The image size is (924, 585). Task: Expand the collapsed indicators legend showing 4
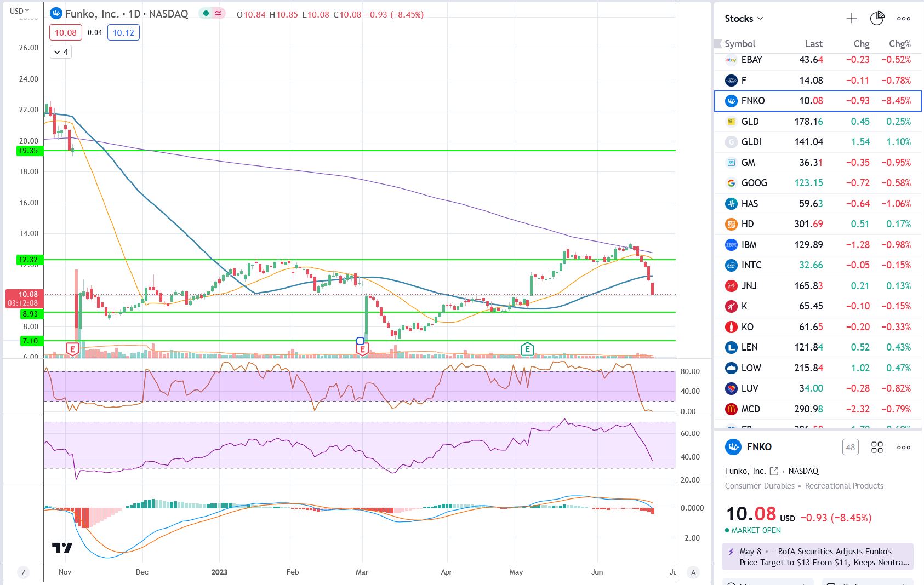click(61, 52)
